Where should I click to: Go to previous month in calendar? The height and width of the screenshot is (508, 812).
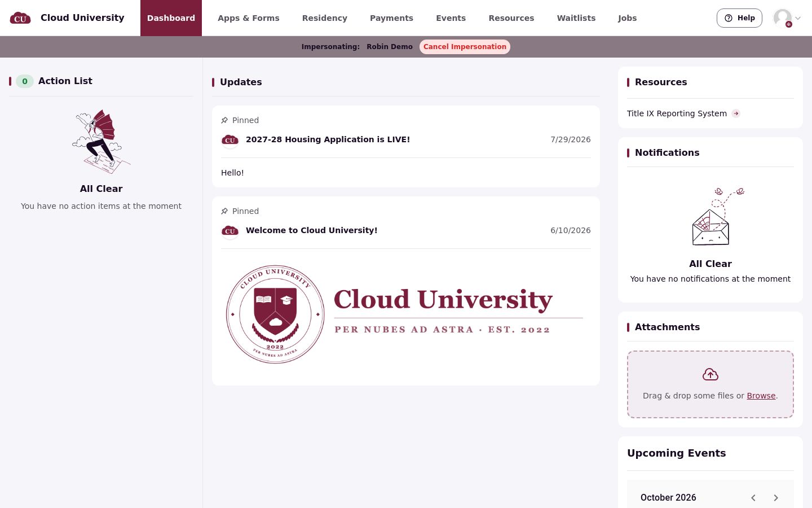753,498
